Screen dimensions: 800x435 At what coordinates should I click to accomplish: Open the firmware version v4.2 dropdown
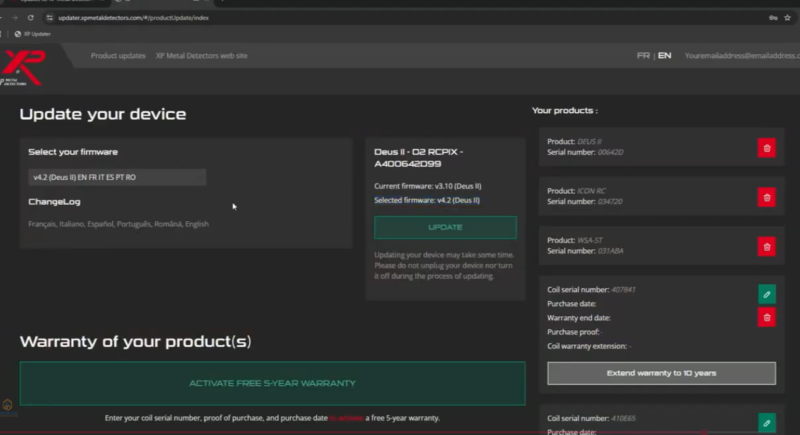(117, 177)
